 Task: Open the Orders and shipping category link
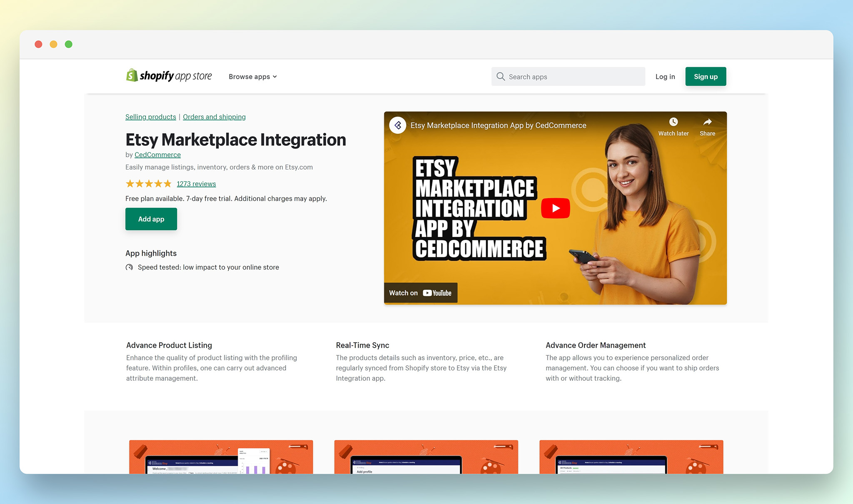coord(214,117)
